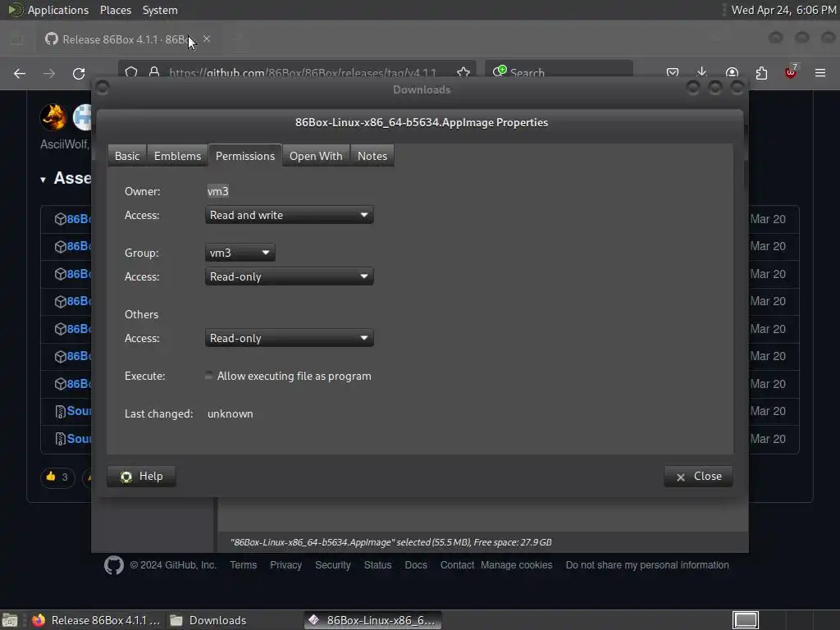Open the Firefox hamburger menu

point(820,73)
